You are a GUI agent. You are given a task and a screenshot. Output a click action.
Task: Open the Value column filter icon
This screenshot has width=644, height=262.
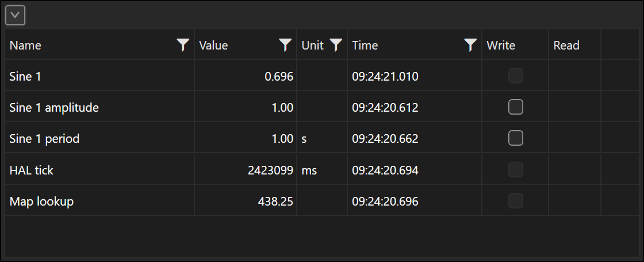click(x=285, y=45)
